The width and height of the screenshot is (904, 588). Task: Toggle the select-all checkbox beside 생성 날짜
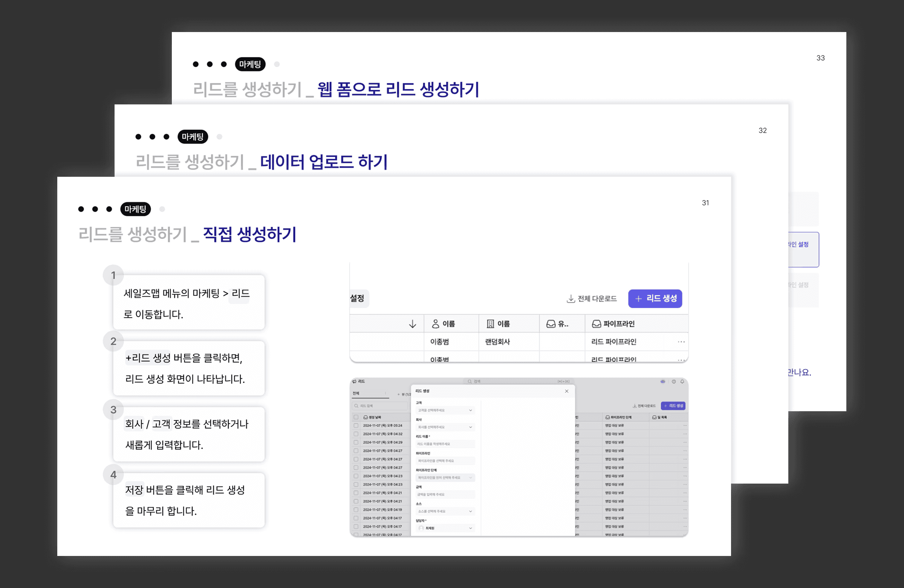[x=356, y=417]
